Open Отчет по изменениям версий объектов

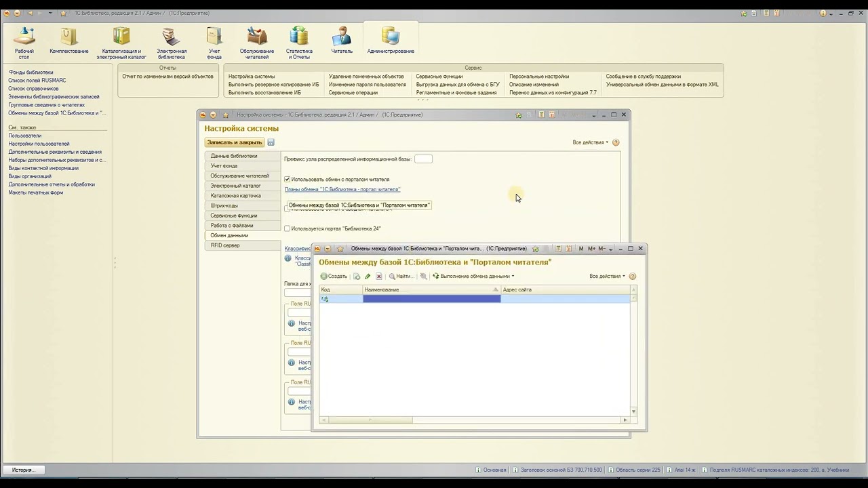(167, 77)
